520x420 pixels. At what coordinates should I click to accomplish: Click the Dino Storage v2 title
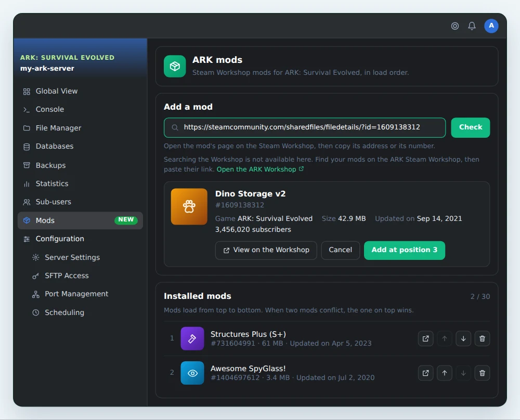pos(251,193)
